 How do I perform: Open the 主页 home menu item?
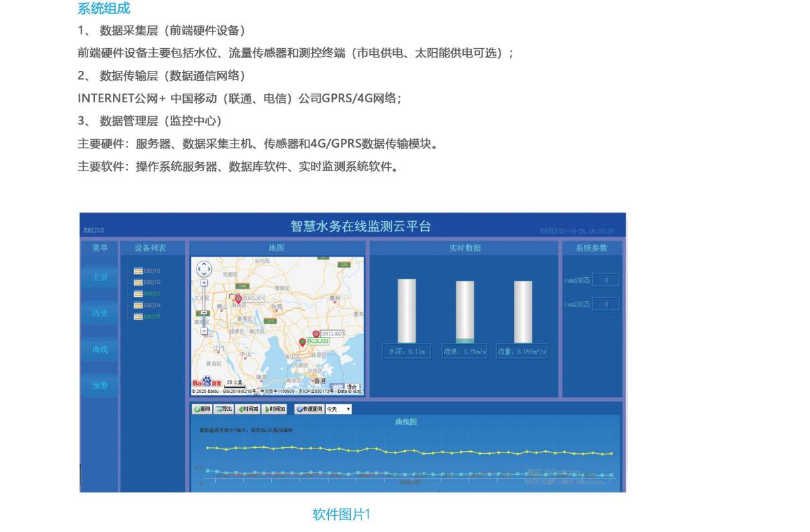(100, 277)
